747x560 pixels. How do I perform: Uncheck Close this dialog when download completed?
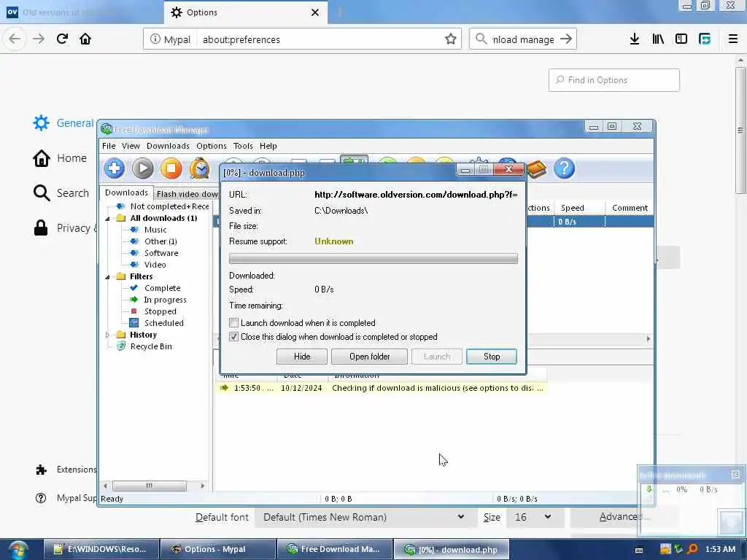click(233, 337)
